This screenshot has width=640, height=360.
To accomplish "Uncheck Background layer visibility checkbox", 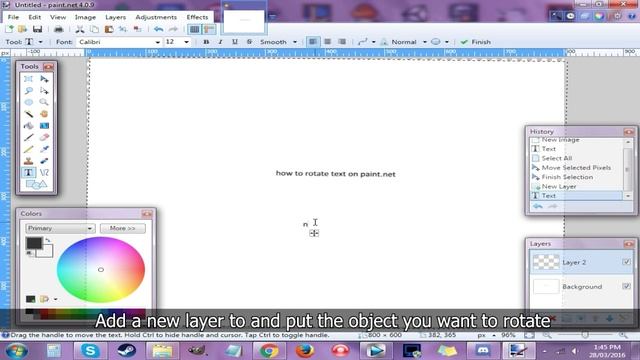I will tap(626, 287).
